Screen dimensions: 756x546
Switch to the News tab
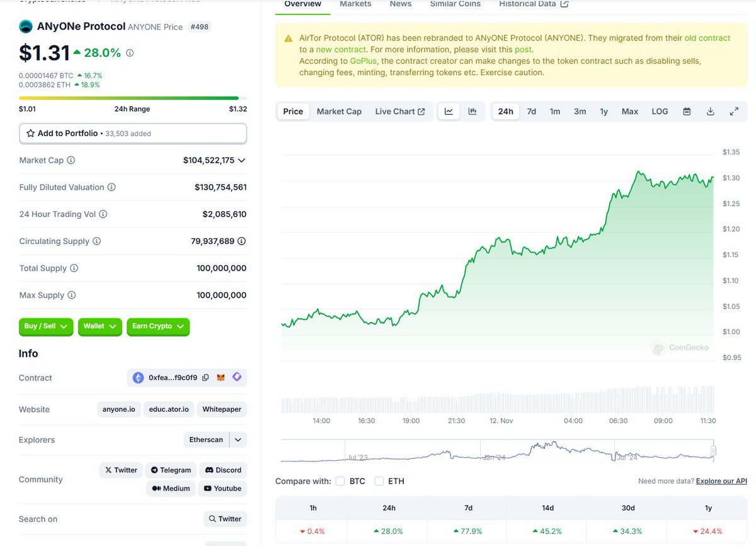pyautogui.click(x=401, y=4)
